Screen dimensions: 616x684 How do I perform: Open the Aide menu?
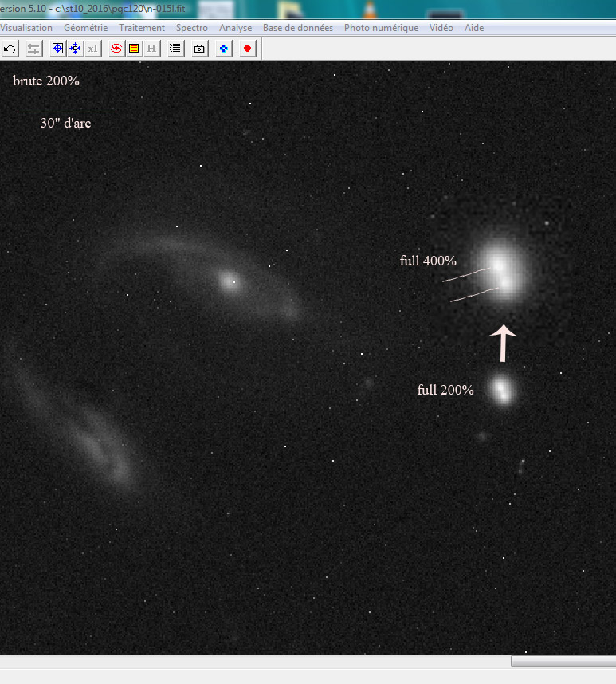point(474,28)
